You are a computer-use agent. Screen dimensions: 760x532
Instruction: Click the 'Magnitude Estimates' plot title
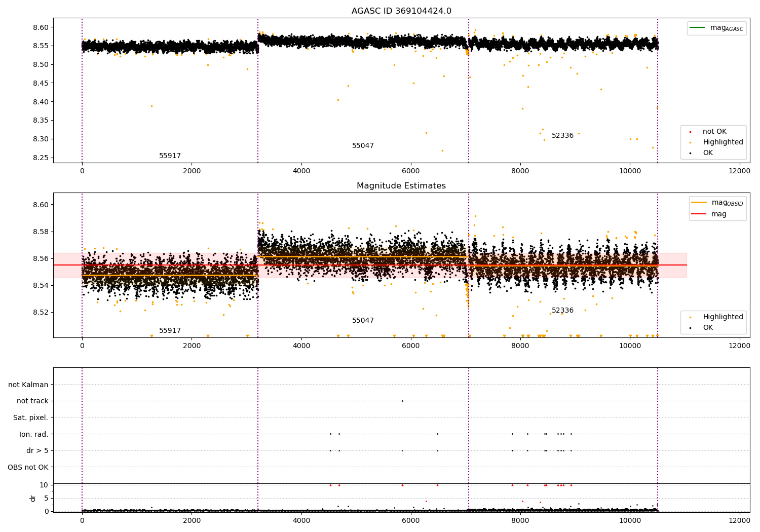pos(401,186)
